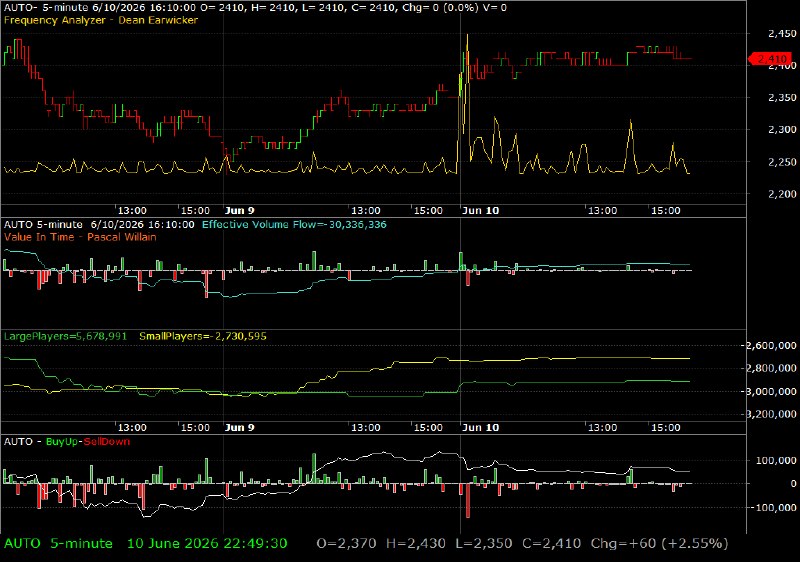Viewport: 800px width, 562px height.
Task: Click the 3,200,000 axis label
Action: (771, 414)
